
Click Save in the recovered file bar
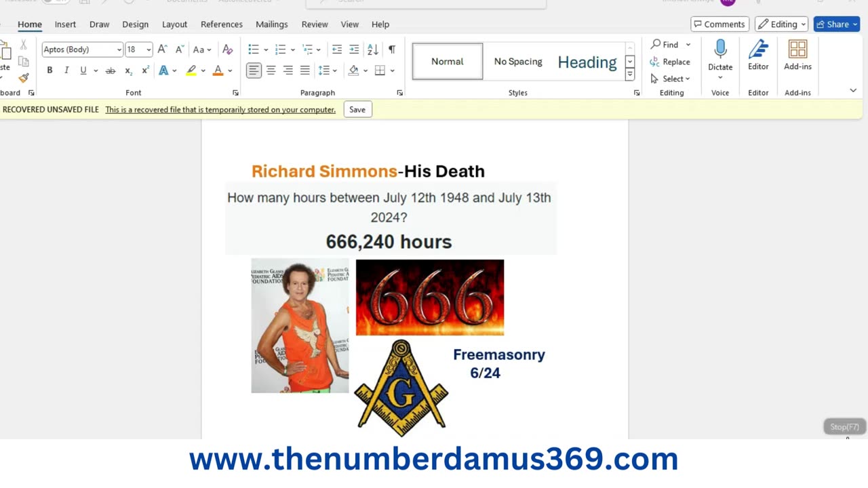[x=357, y=110]
